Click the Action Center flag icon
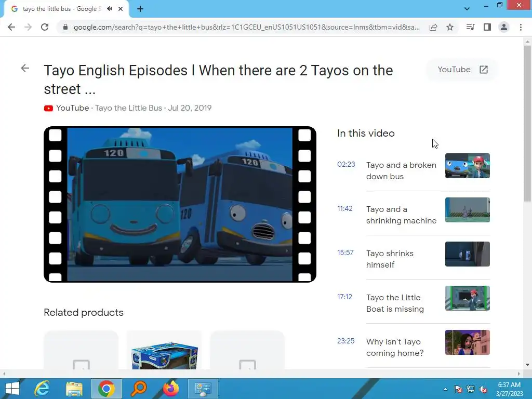 click(x=458, y=389)
